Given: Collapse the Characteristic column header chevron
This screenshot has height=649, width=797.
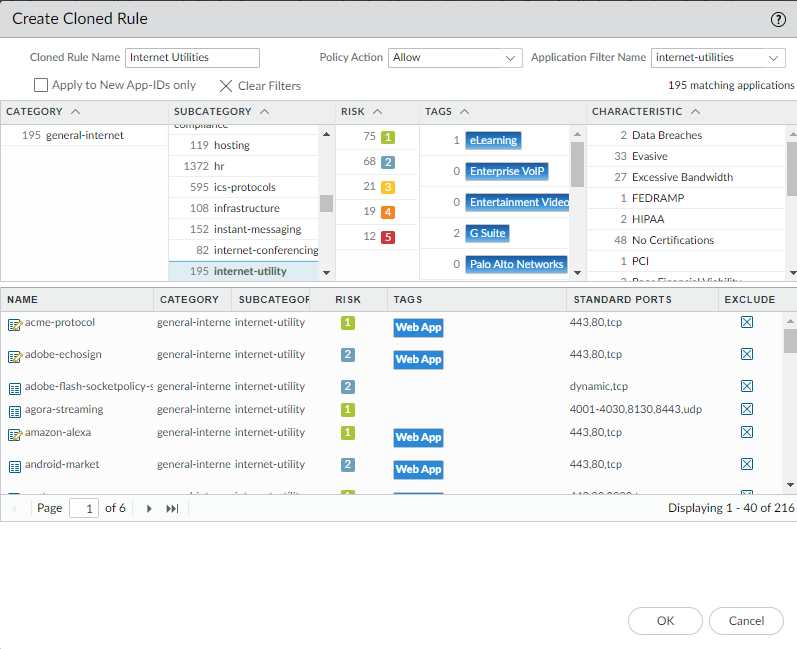Looking at the screenshot, I should point(695,112).
